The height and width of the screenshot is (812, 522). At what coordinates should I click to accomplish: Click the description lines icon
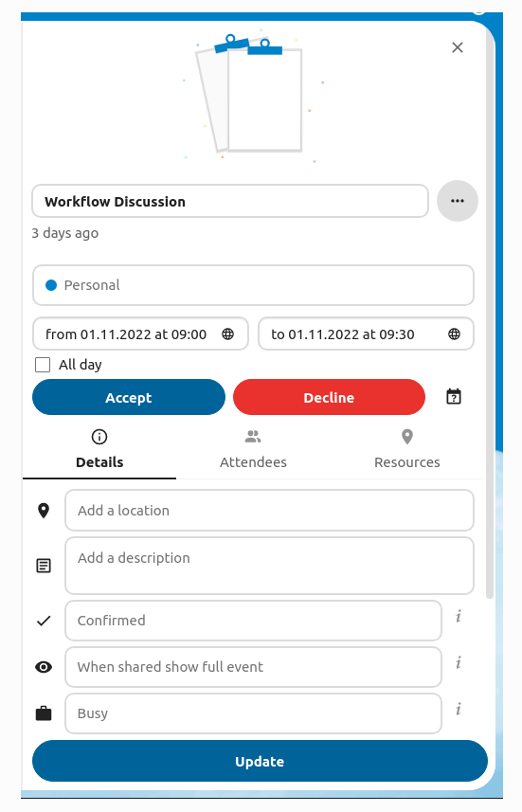44,566
